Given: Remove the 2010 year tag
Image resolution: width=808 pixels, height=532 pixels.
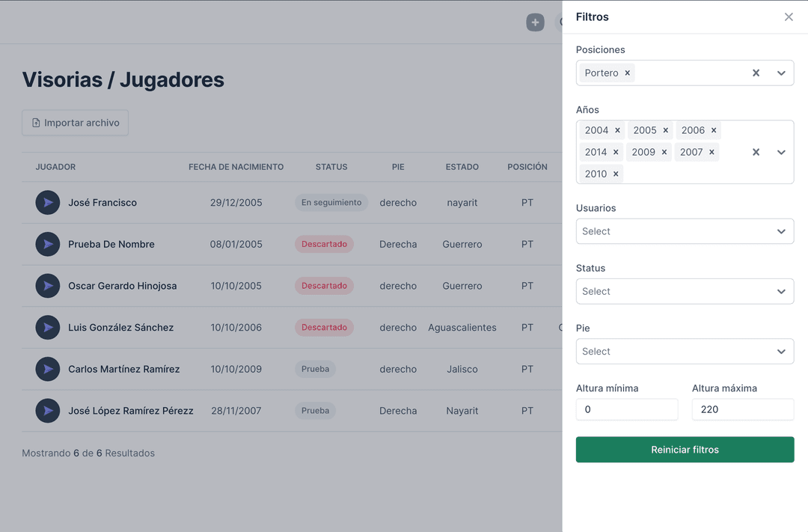Looking at the screenshot, I should tap(616, 174).
